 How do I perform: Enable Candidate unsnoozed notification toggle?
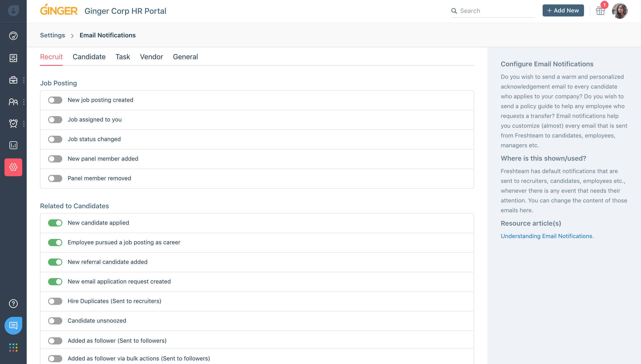click(x=55, y=321)
